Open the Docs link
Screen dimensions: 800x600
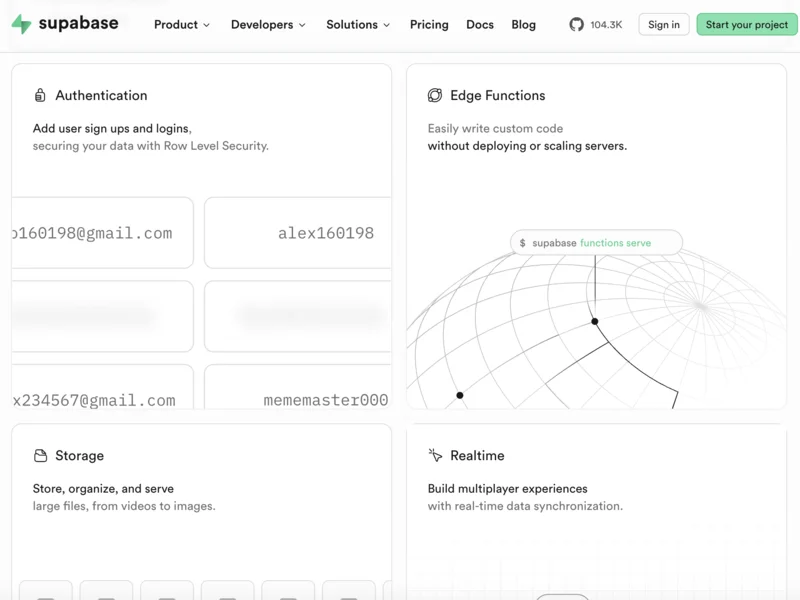point(480,24)
